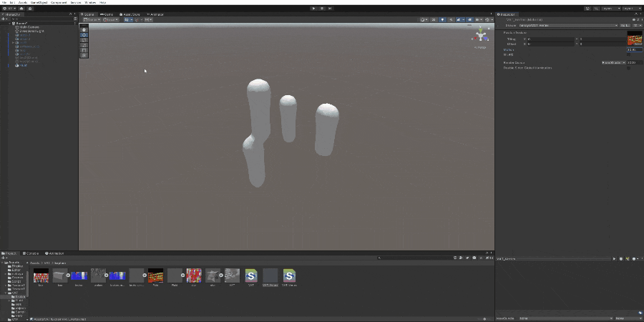Open the Window menu
Screen dimensions: 644x322
(x=90, y=2)
